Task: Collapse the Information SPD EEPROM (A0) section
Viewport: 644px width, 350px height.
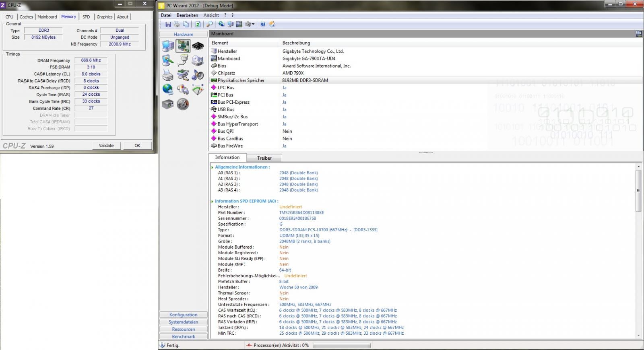Action: tap(212, 201)
